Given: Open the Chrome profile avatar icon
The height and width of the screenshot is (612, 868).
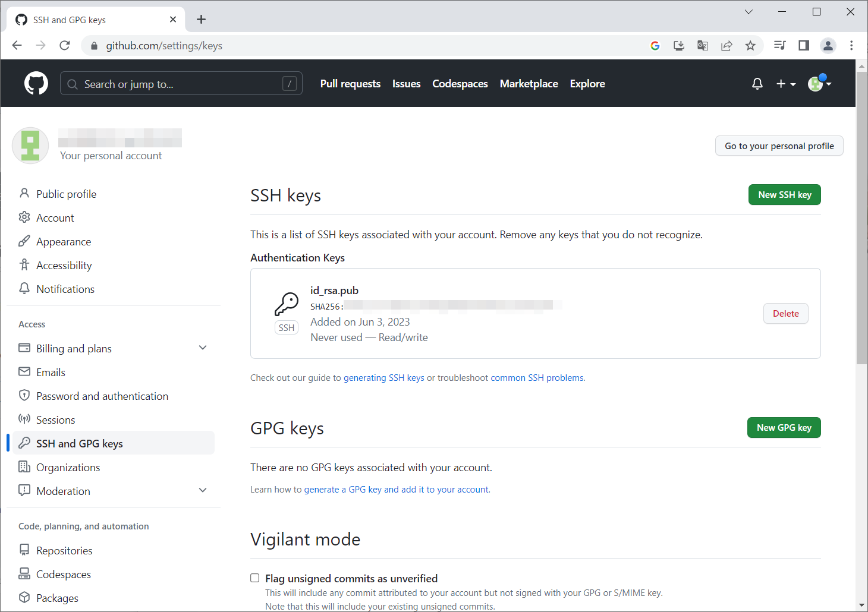Looking at the screenshot, I should point(828,46).
